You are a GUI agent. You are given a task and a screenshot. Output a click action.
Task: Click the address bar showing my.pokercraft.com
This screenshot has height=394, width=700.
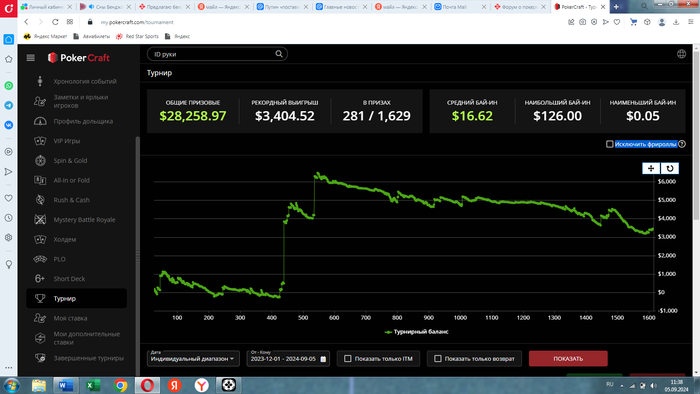pos(137,22)
